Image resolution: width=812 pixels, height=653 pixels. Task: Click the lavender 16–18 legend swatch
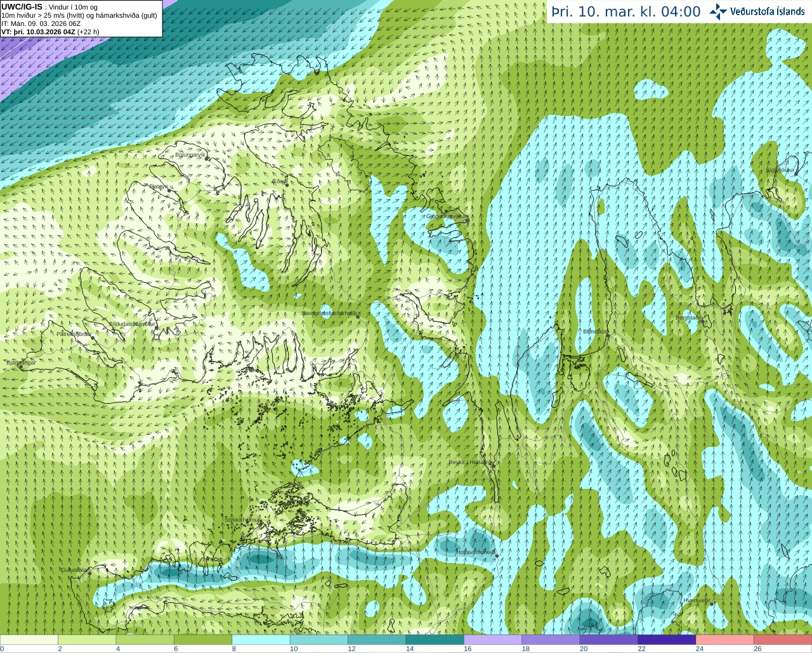tap(493, 640)
